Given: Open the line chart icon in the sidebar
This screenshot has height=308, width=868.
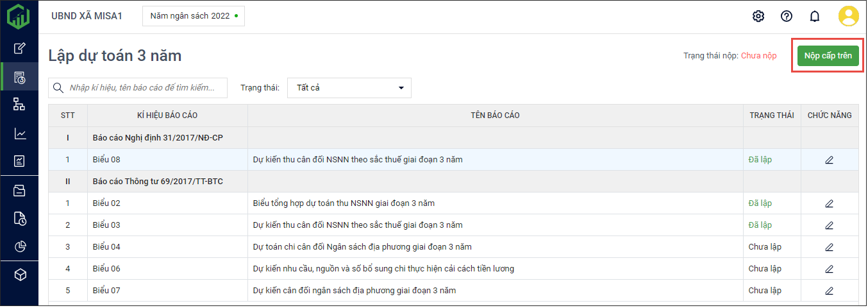Looking at the screenshot, I should point(20,133).
